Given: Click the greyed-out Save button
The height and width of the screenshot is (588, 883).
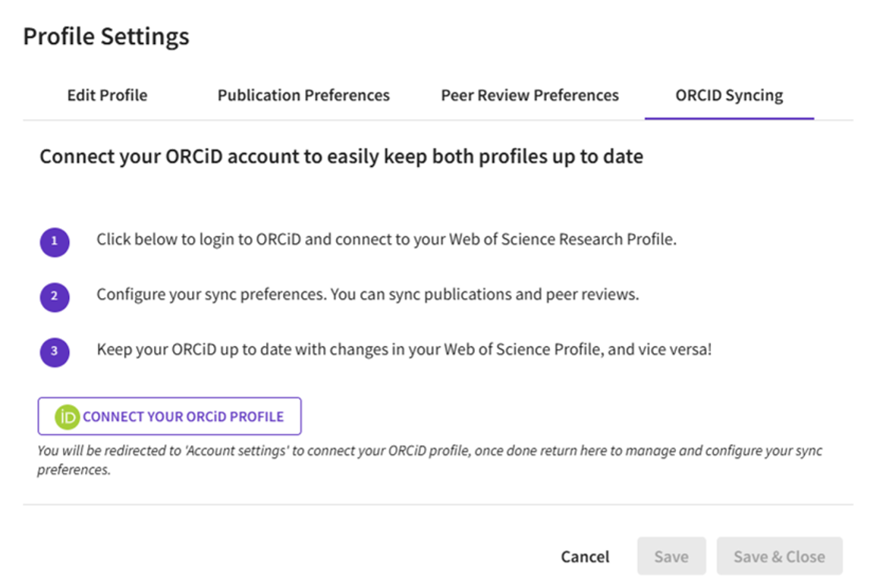Looking at the screenshot, I should 671,557.
